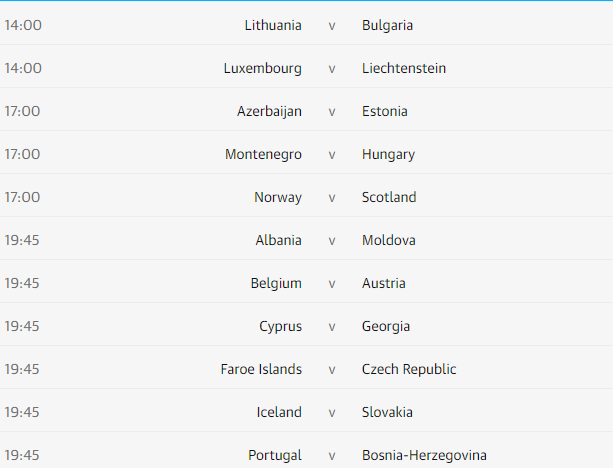613x468 pixels.
Task: Click on Moldova team name
Action: click(x=389, y=240)
